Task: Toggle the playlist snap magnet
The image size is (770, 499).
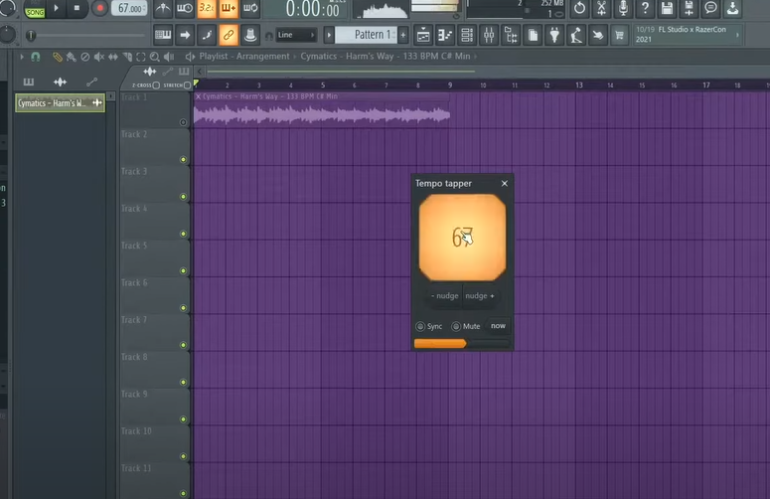Action: [x=35, y=56]
